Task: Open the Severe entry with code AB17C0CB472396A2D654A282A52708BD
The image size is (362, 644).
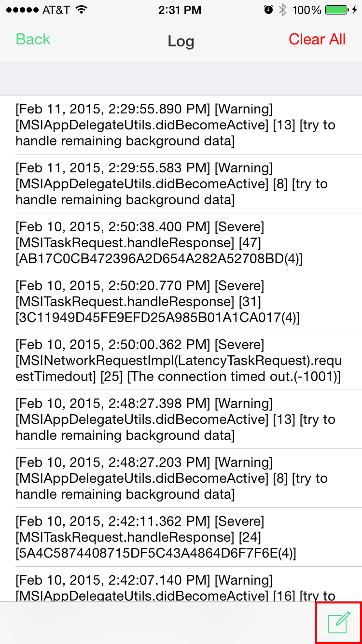Action: (181, 243)
